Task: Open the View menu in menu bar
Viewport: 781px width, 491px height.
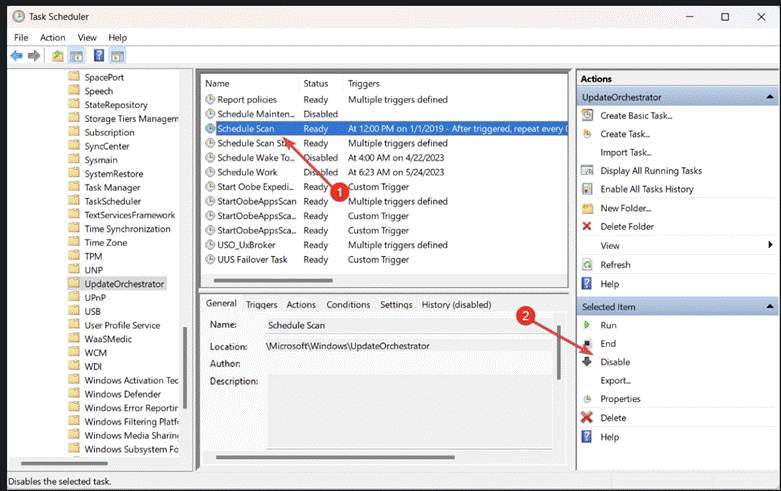Action: tap(87, 38)
